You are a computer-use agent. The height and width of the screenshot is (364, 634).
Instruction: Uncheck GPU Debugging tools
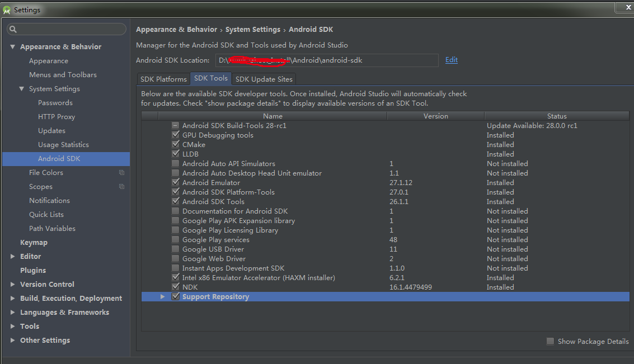(x=176, y=135)
